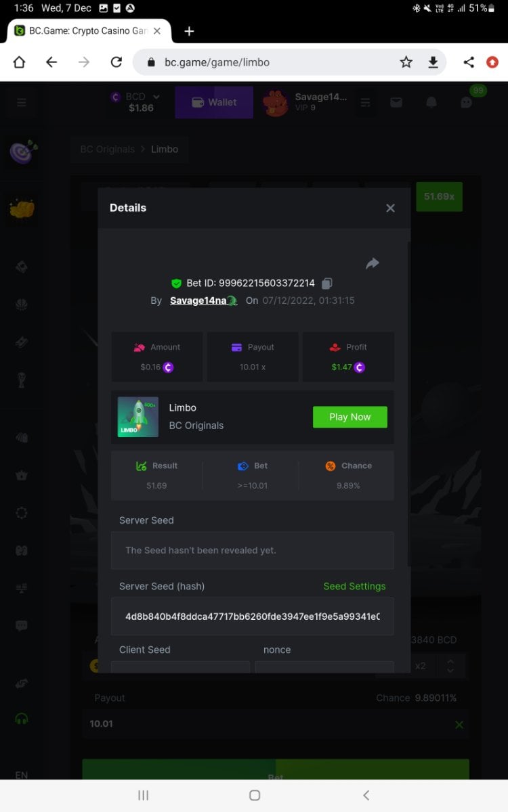
Task: Click the Limbo game thumbnail
Action: pyautogui.click(x=138, y=417)
